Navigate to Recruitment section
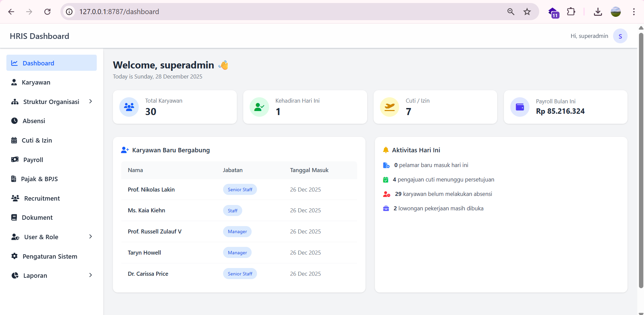 pyautogui.click(x=42, y=199)
